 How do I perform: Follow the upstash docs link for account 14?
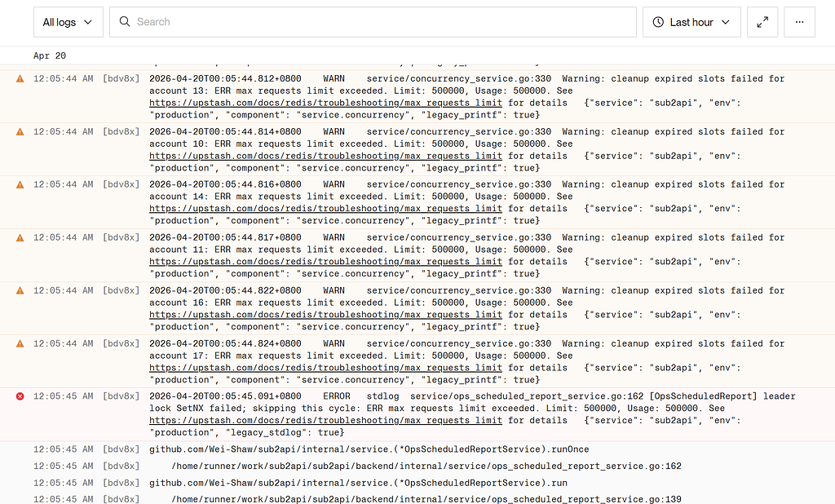click(325, 209)
